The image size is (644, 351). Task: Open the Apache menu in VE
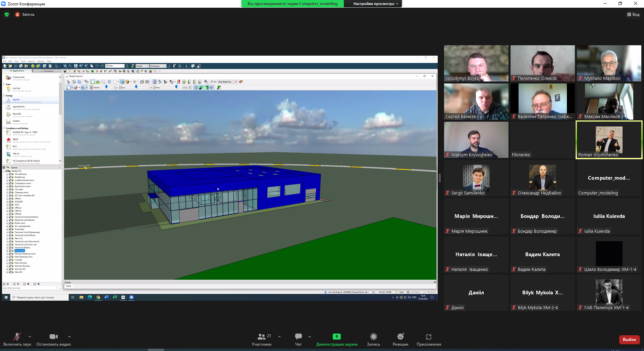[31, 61]
